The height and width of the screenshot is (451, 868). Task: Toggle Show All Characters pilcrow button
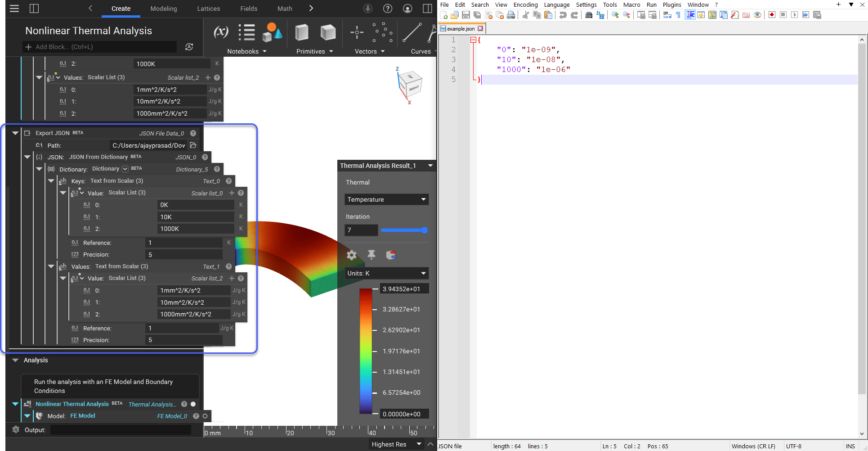678,15
